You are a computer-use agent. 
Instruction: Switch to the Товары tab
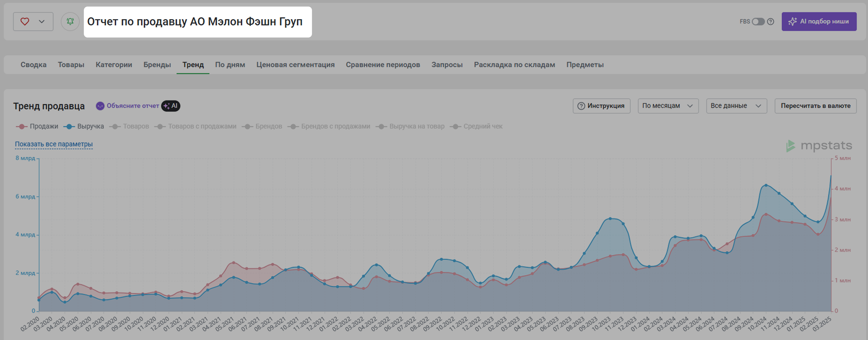[x=71, y=64]
